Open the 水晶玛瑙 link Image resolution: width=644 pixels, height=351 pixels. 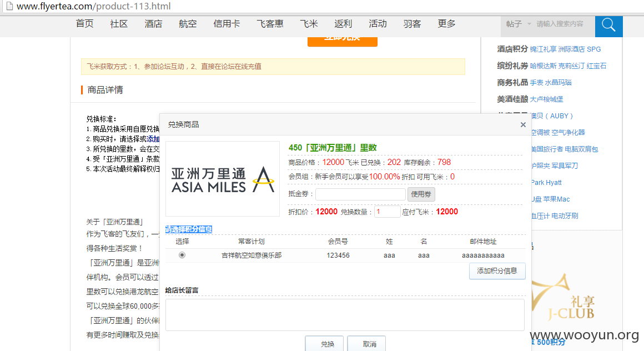click(558, 82)
